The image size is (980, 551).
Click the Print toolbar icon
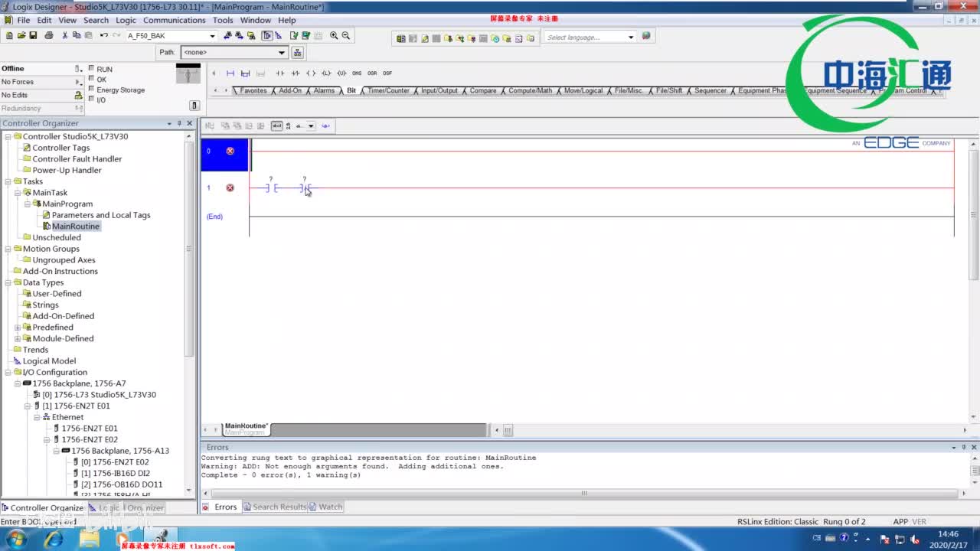49,35
